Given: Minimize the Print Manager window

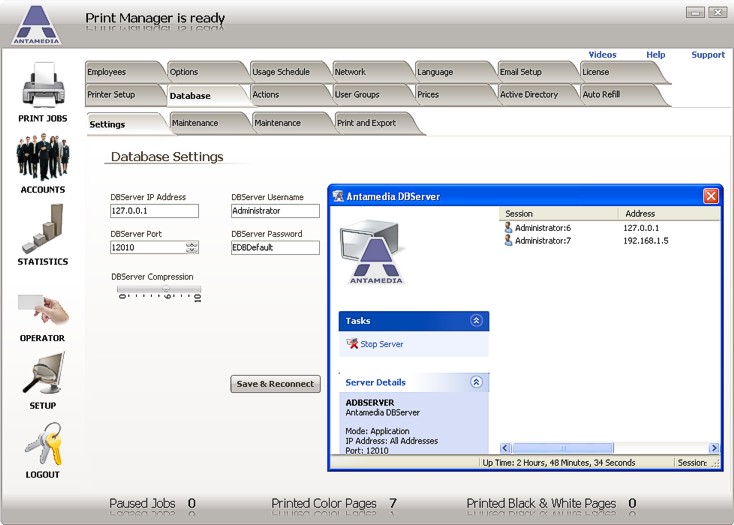Looking at the screenshot, I should coord(695,13).
